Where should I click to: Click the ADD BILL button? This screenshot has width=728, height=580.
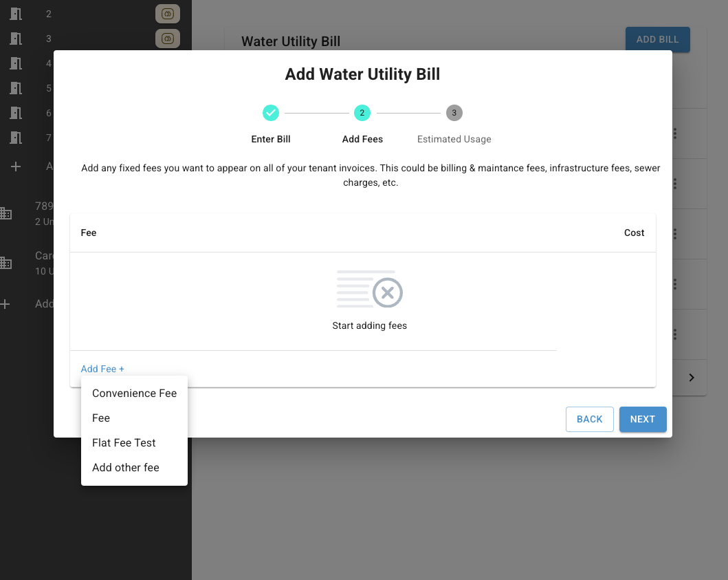[657, 39]
